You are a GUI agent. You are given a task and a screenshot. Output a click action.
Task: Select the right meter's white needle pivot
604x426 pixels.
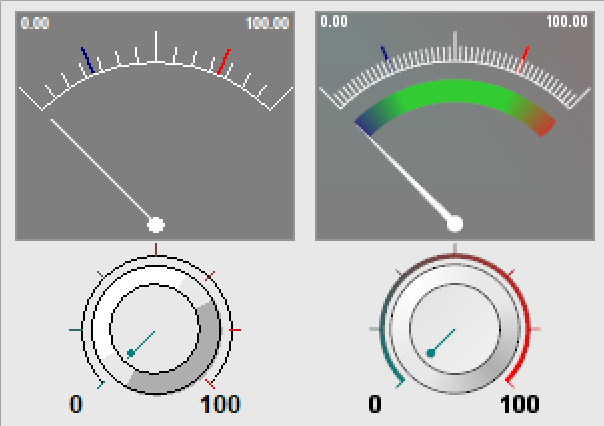[455, 223]
